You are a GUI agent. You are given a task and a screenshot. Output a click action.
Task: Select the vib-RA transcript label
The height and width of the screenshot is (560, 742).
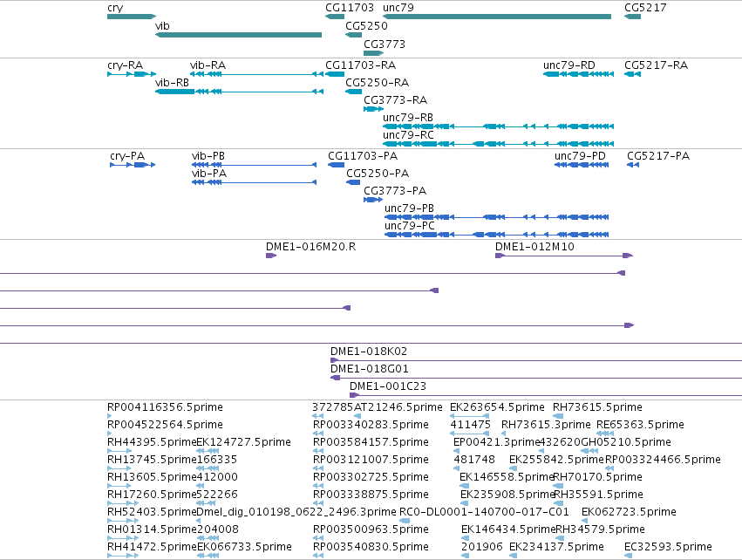tap(208, 65)
